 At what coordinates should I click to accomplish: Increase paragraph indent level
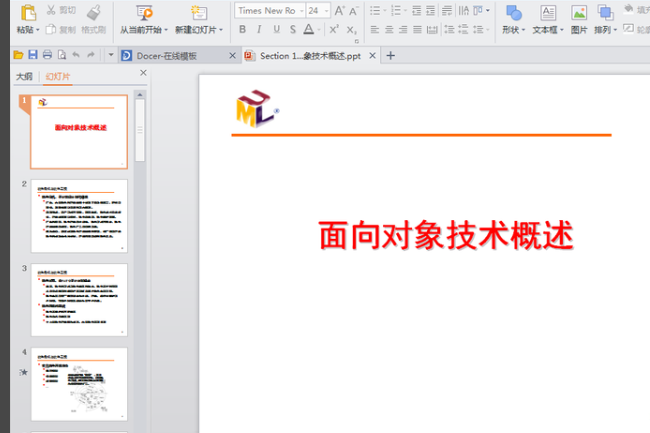(431, 11)
